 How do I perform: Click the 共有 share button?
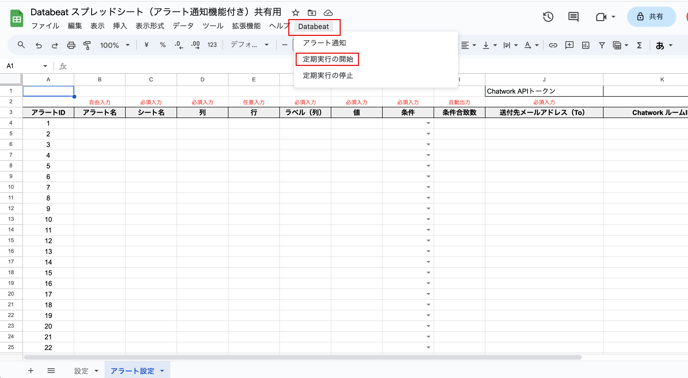coord(651,17)
